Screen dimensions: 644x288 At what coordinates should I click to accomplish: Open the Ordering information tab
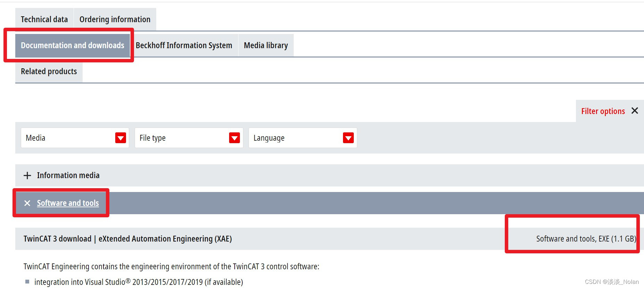pyautogui.click(x=115, y=19)
